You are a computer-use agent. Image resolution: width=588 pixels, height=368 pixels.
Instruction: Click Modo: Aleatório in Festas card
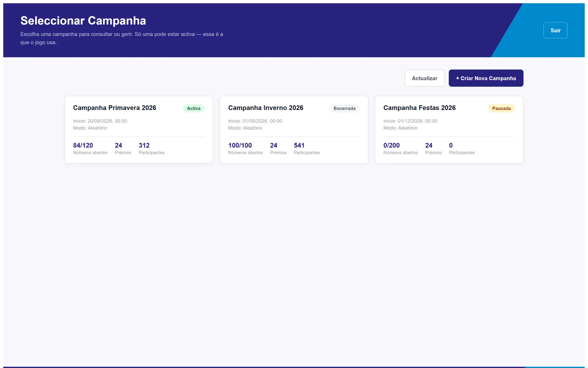(400, 128)
